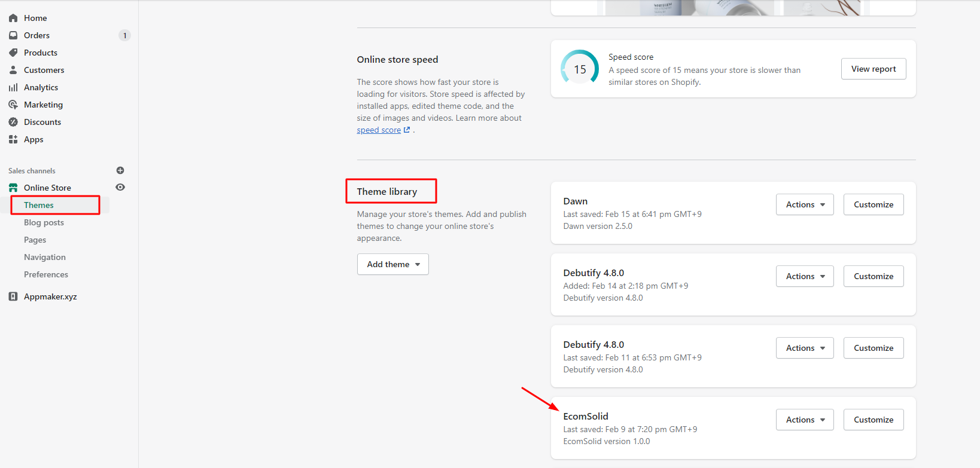Follow the speed score link
The width and height of the screenshot is (980, 468).
(379, 130)
